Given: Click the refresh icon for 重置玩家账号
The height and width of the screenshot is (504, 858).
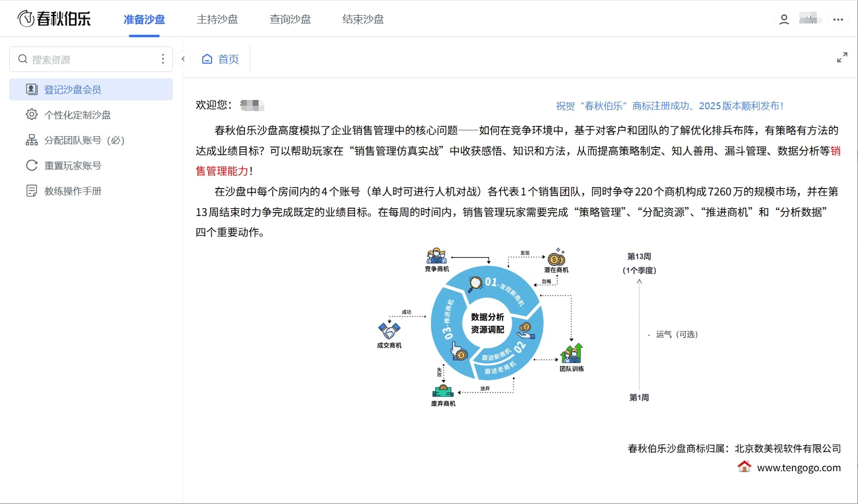Looking at the screenshot, I should [31, 166].
